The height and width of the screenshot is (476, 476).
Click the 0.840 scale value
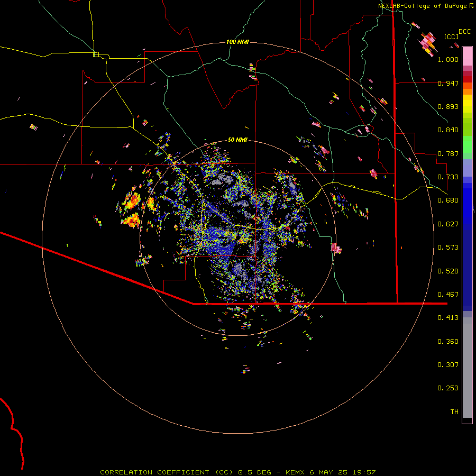[448, 130]
